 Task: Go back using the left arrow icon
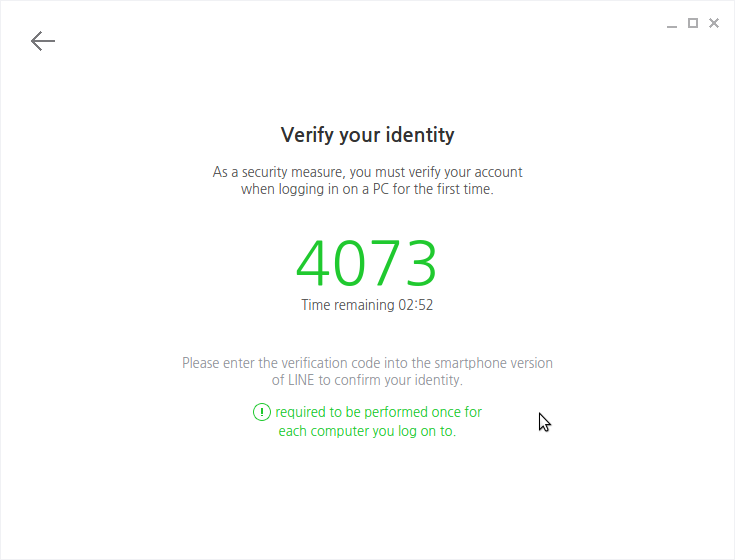[x=43, y=41]
